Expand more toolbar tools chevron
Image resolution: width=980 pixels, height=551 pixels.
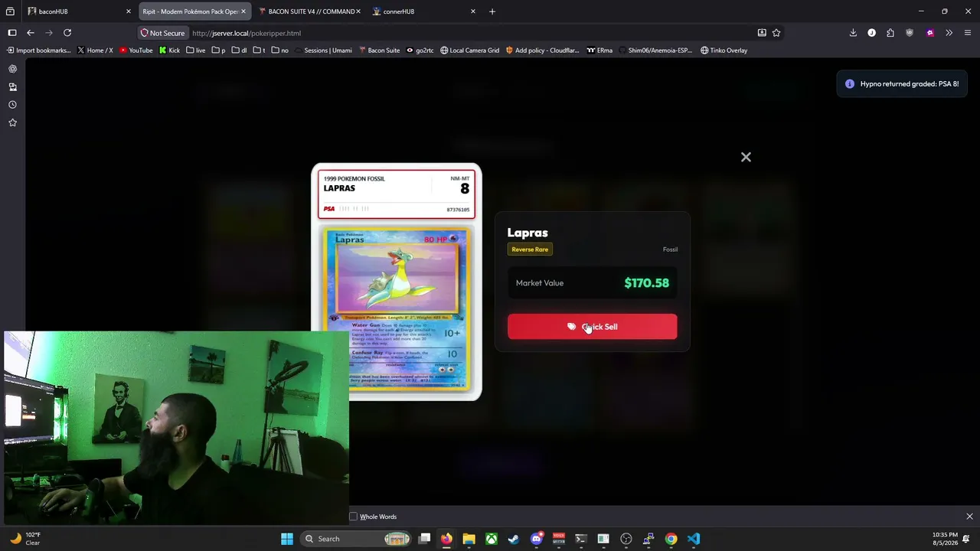[x=949, y=33]
